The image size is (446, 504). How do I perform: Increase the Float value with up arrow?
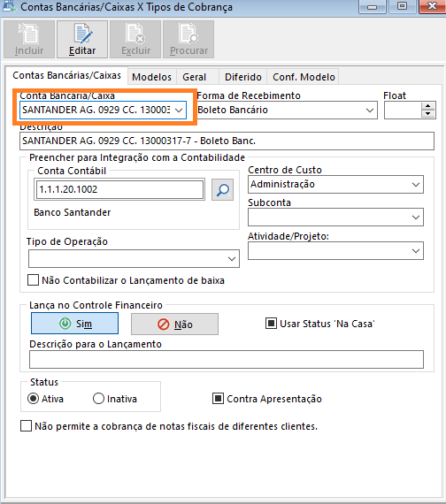pos(427,106)
